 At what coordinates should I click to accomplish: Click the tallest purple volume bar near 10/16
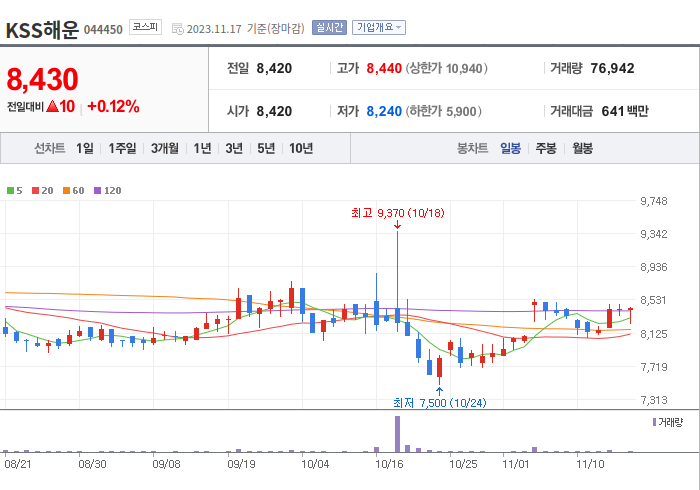(397, 434)
